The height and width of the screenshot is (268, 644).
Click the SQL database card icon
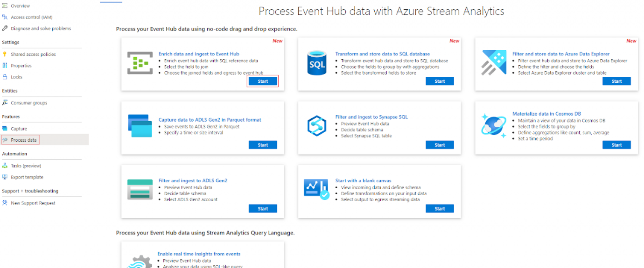317,63
